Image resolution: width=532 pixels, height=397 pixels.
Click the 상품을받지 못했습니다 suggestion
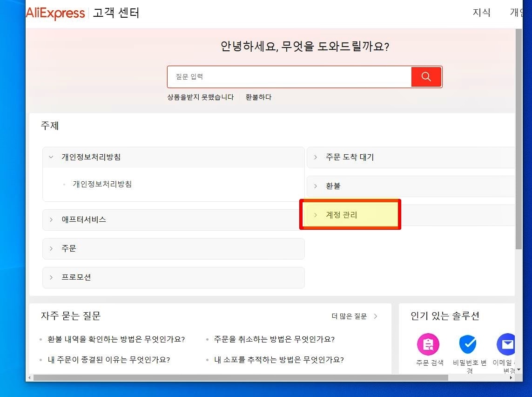(x=201, y=97)
